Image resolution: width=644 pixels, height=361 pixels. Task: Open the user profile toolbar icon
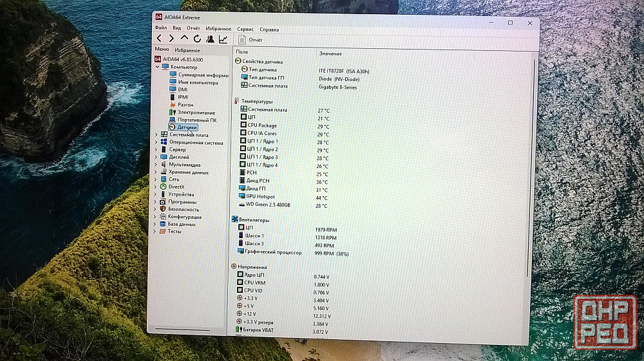click(x=210, y=39)
